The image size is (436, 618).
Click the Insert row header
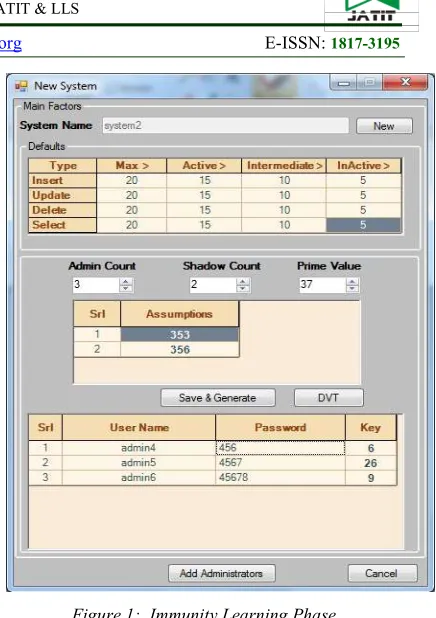pyautogui.click(x=62, y=181)
